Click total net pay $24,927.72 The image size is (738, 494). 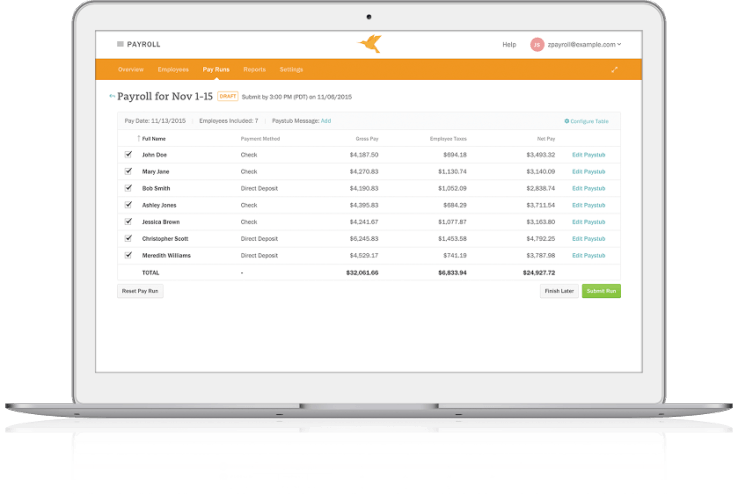539,273
